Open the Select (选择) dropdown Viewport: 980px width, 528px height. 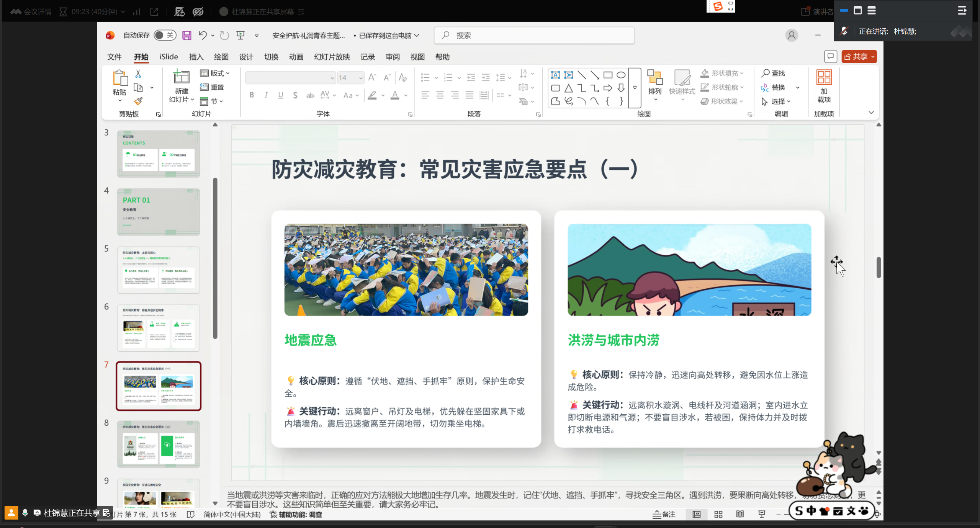coord(776,101)
